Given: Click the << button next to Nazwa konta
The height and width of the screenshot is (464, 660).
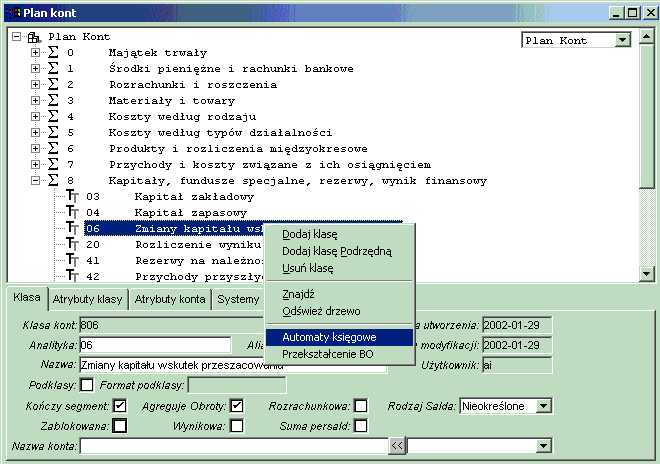Looking at the screenshot, I should (397, 445).
